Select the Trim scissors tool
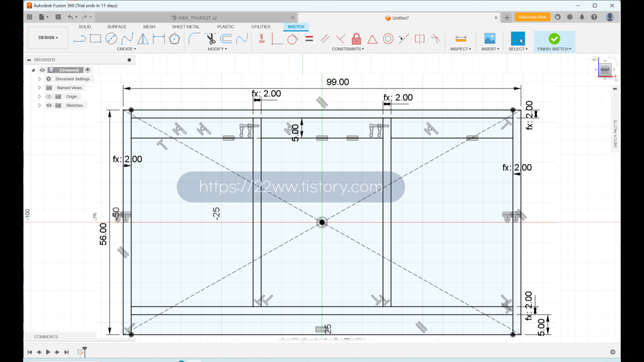This screenshot has height=362, width=644. pos(211,39)
